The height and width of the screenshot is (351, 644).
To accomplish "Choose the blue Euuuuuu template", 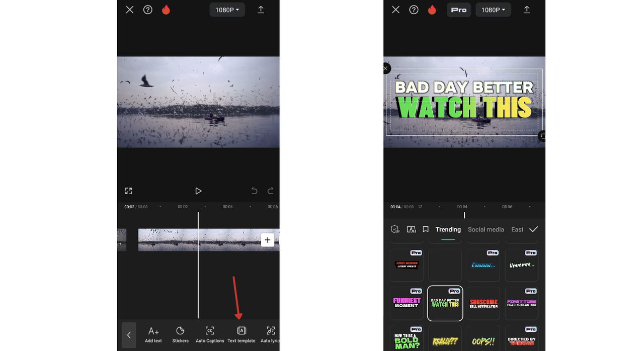I will pyautogui.click(x=484, y=265).
